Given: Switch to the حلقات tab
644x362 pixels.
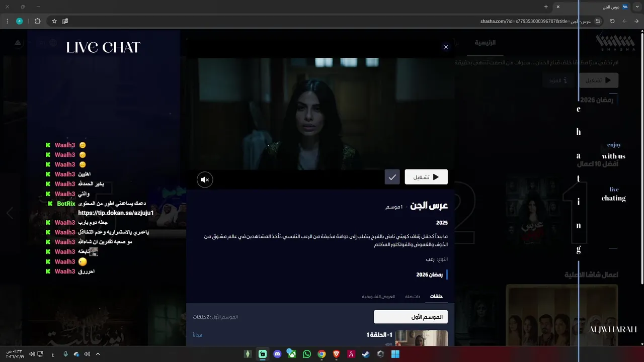Looking at the screenshot, I should pyautogui.click(x=436, y=297).
